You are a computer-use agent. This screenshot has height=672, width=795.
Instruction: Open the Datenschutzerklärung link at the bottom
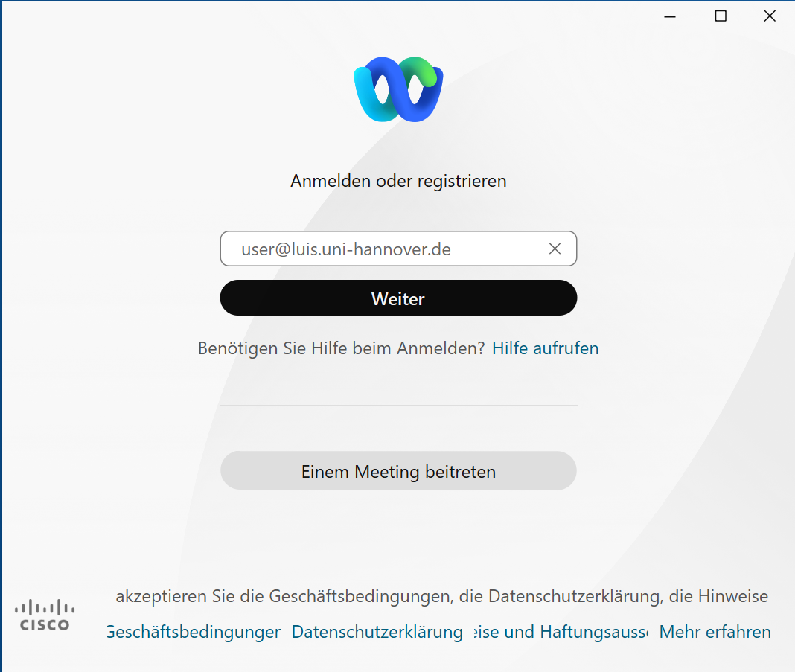(377, 632)
